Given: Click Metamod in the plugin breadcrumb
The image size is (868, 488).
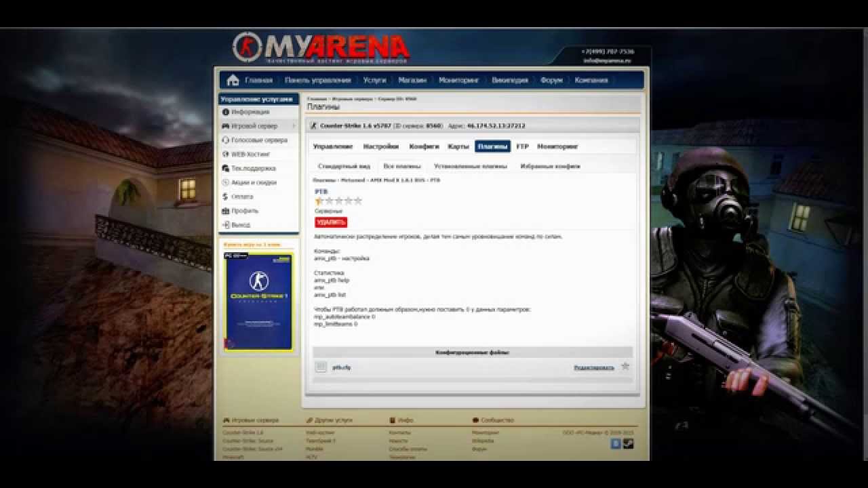Looking at the screenshot, I should (x=353, y=180).
